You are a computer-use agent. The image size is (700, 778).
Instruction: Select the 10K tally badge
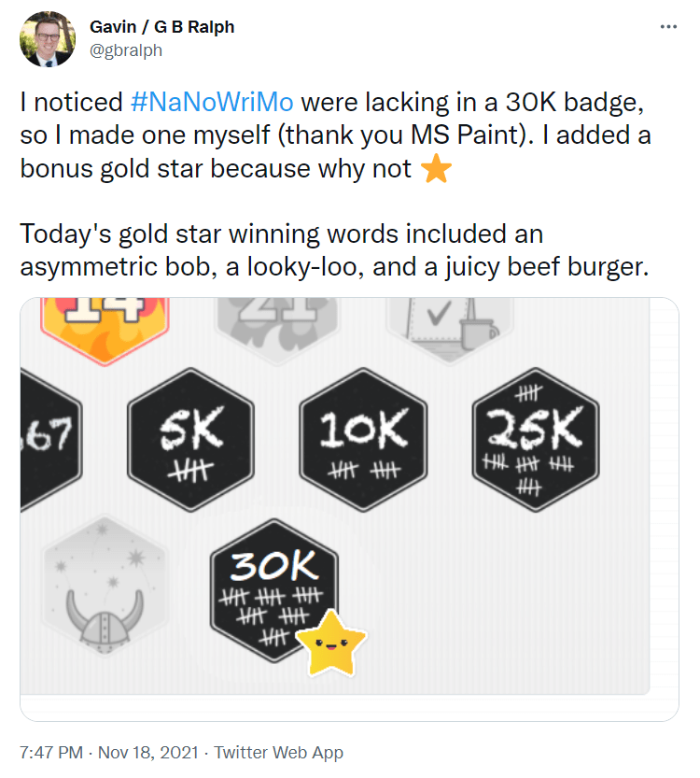362,439
